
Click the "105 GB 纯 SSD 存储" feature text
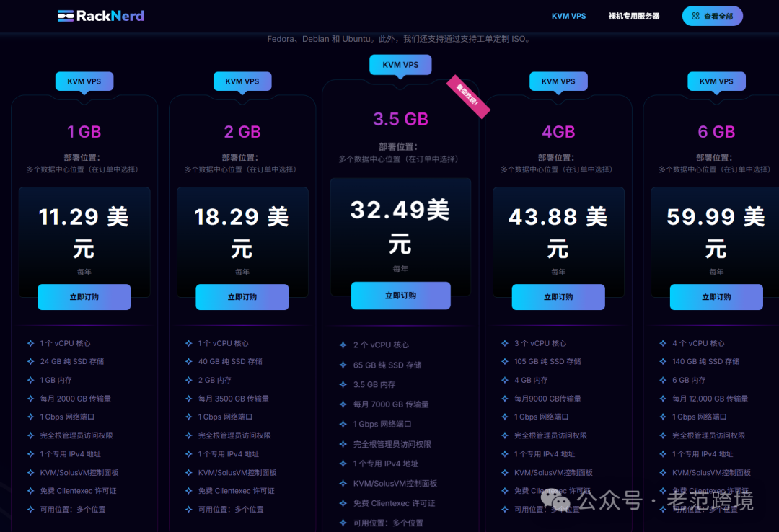pyautogui.click(x=547, y=362)
